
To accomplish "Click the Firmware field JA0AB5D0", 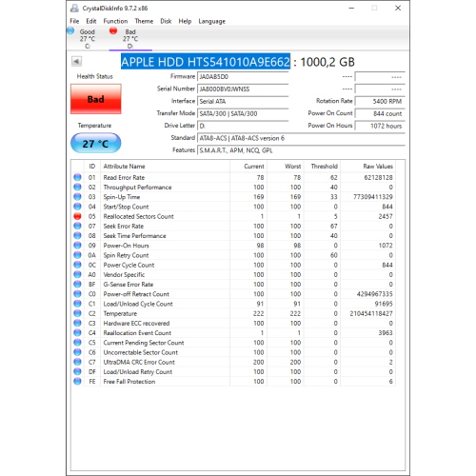I will pos(243,77).
